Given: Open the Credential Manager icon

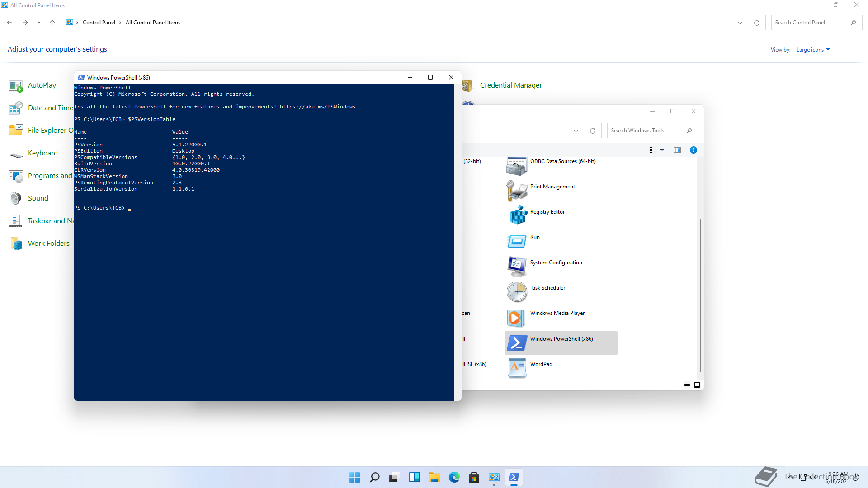Looking at the screenshot, I should click(467, 85).
